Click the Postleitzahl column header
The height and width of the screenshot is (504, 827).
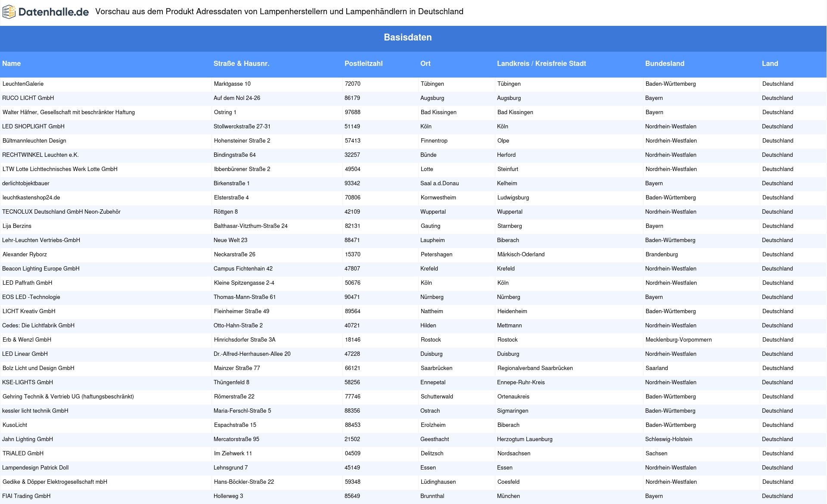click(x=364, y=63)
